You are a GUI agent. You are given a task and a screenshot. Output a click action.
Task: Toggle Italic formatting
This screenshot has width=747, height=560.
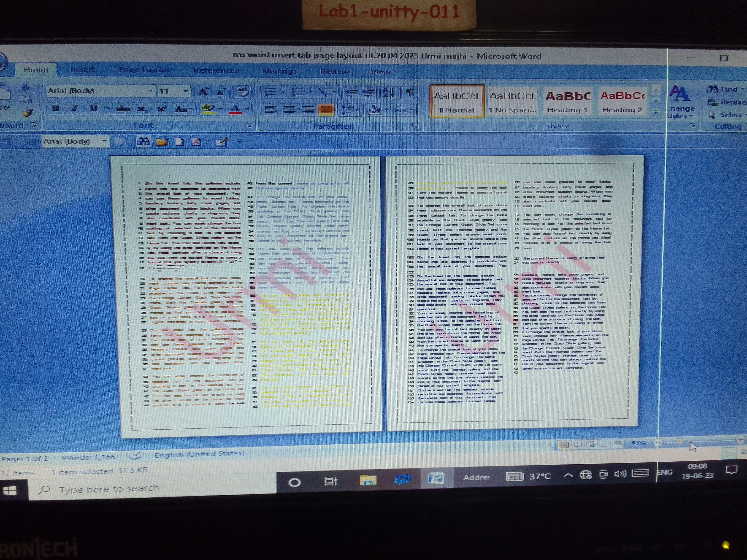(x=74, y=109)
